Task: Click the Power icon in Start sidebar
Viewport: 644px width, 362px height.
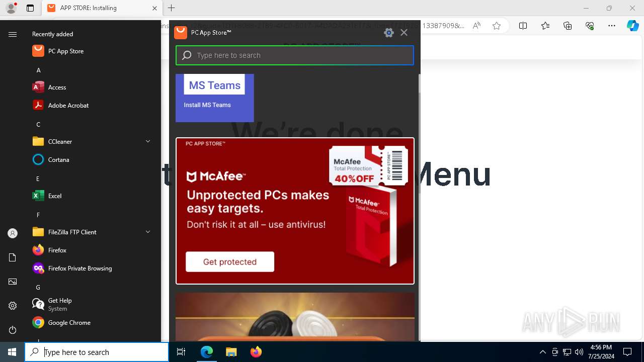Action: (13, 330)
